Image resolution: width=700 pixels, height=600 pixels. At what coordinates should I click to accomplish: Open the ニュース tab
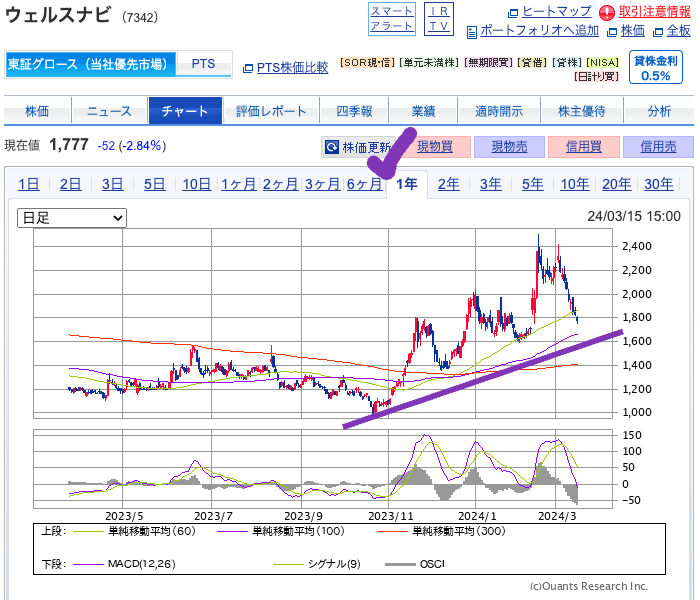(x=109, y=111)
